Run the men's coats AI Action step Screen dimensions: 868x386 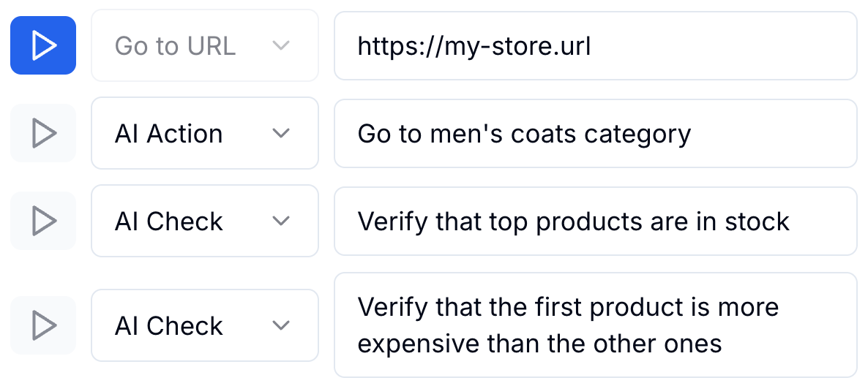[43, 133]
